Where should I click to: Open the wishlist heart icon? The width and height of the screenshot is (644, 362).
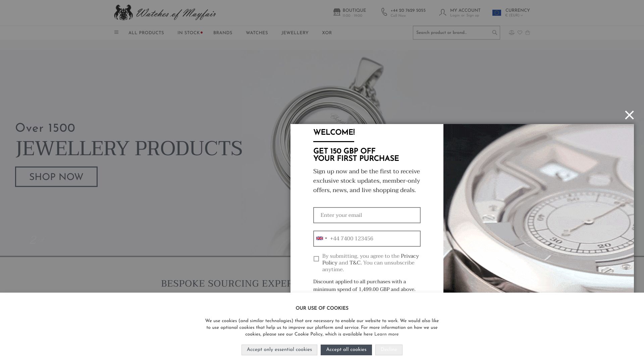520,33
